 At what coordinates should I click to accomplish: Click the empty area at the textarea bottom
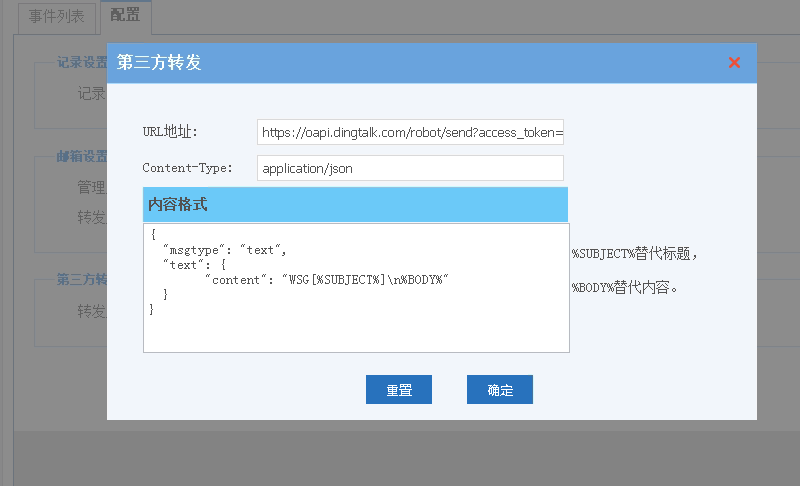[355, 335]
